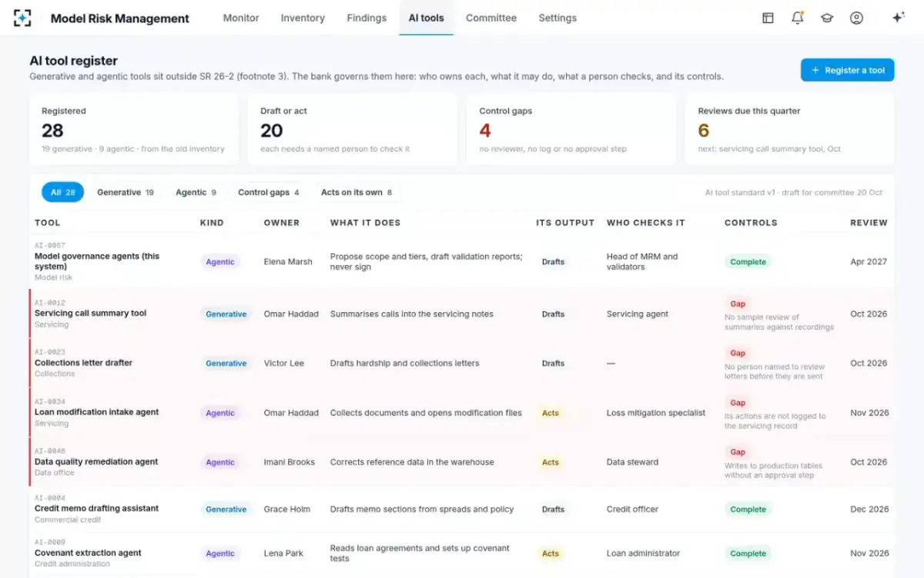Click the Register a tool button

click(x=847, y=70)
